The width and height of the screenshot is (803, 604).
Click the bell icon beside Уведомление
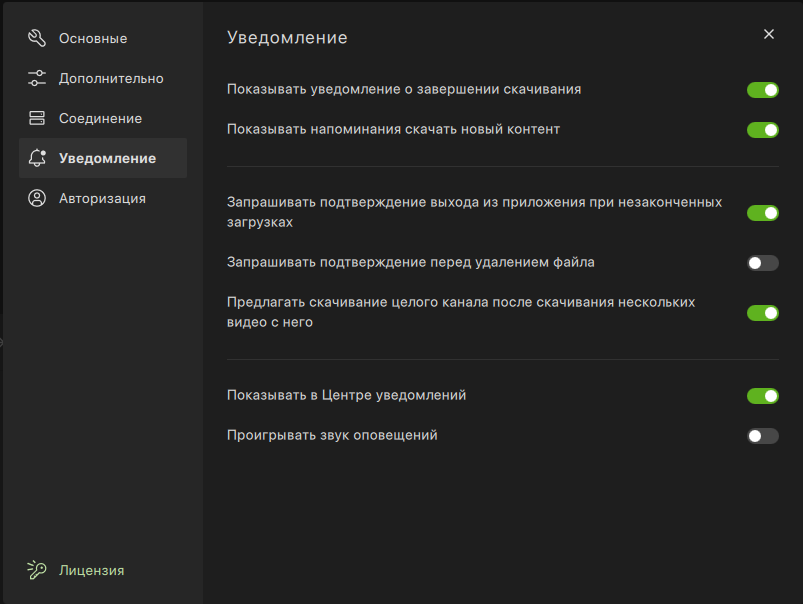pos(37,159)
